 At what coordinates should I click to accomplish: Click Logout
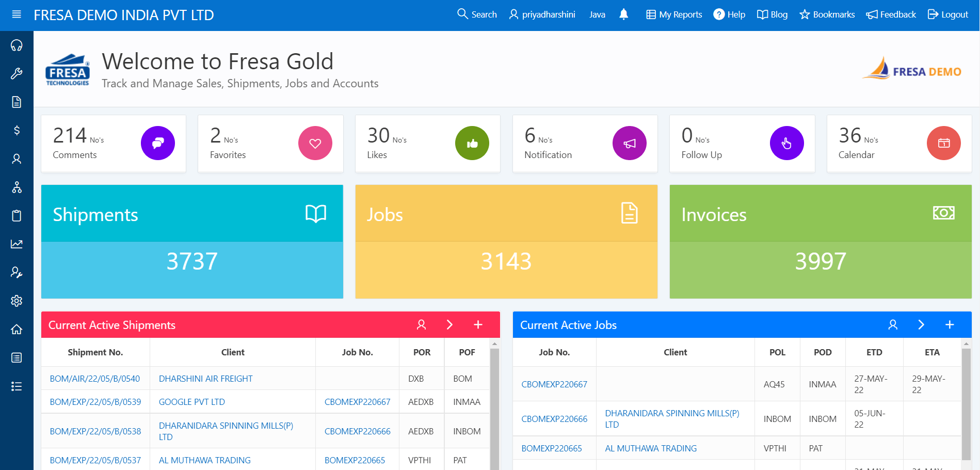point(948,14)
